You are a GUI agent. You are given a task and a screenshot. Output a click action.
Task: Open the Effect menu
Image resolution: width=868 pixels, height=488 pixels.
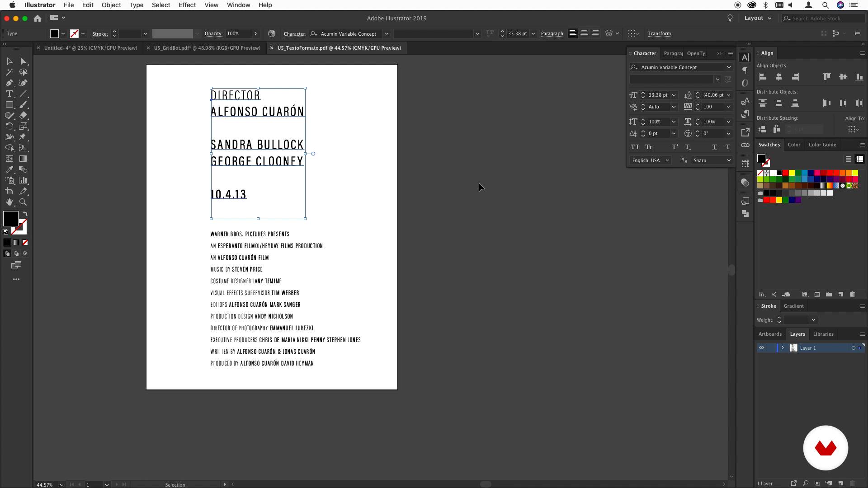(x=187, y=5)
